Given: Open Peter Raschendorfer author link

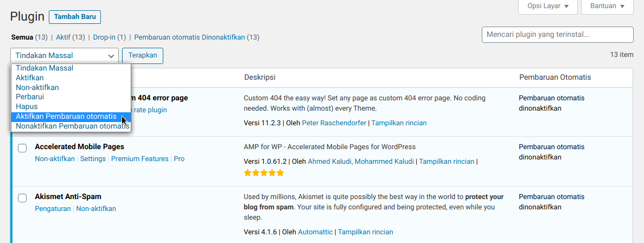Looking at the screenshot, I should pos(334,123).
